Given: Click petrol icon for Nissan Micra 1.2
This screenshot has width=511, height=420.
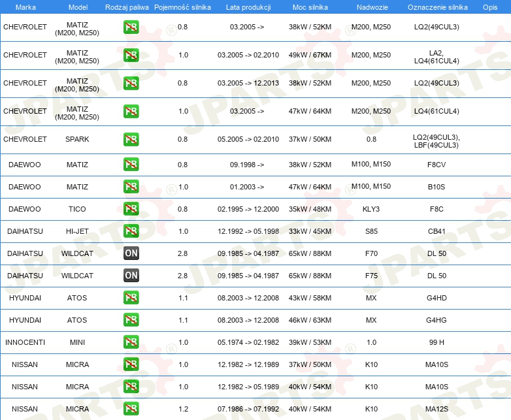Looking at the screenshot, I should click(131, 409).
